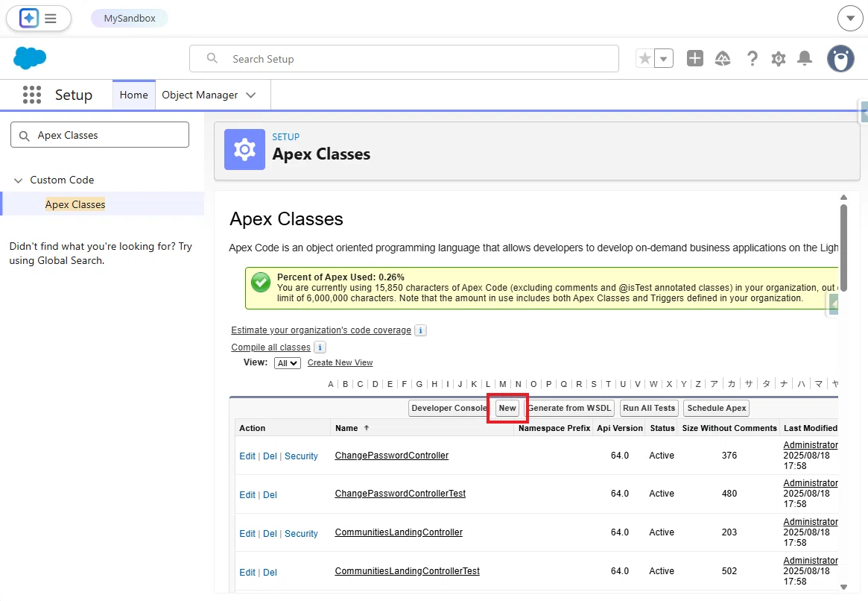Open the Trailhead guidance icon
This screenshot has width=868, height=601.
click(723, 58)
